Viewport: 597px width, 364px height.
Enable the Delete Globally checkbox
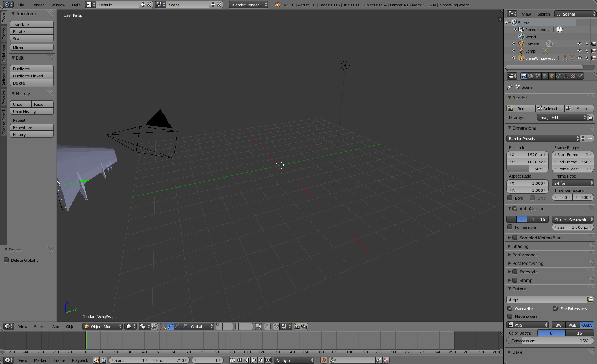[6, 260]
